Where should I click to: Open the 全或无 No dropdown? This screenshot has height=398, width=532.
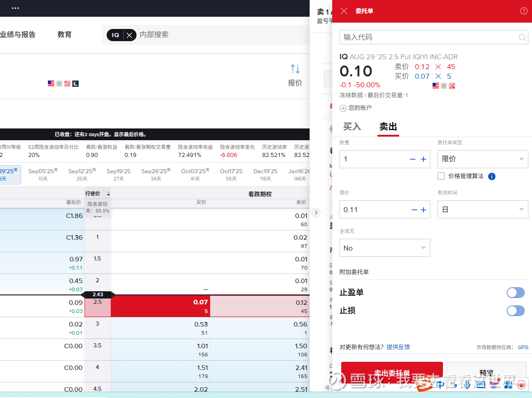[385, 248]
